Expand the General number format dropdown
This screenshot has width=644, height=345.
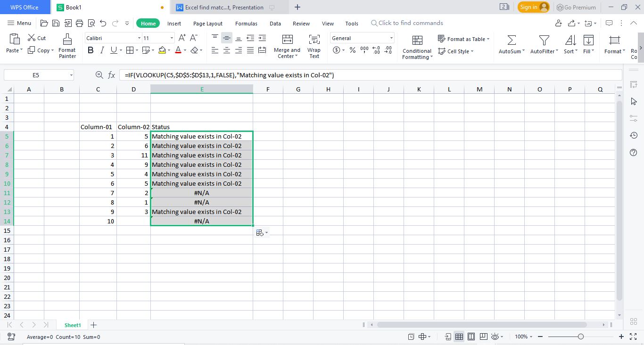(391, 38)
